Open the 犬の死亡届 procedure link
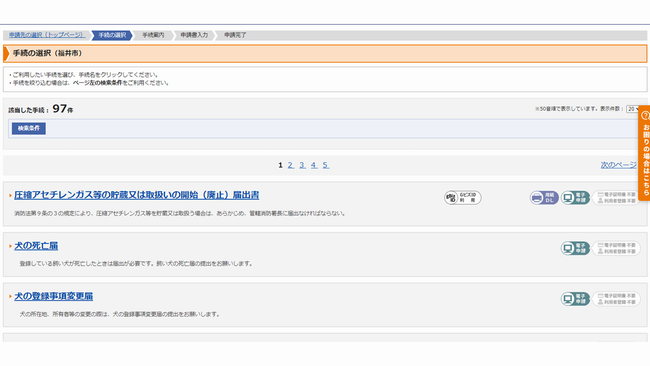Image resolution: width=650 pixels, height=366 pixels. [36, 246]
